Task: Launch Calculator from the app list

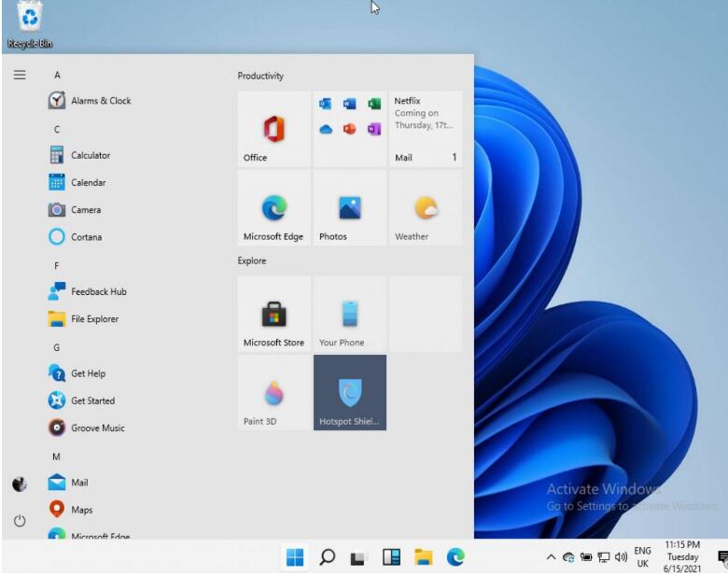Action: coord(80,155)
